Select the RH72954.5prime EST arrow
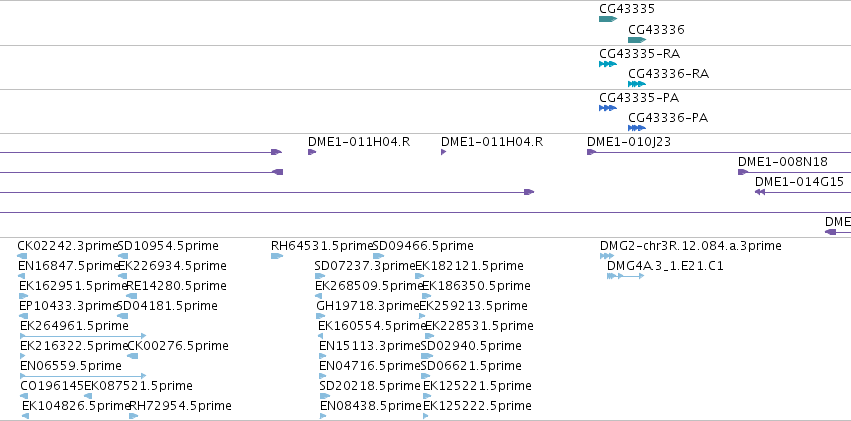The image size is (851, 421). [x=134, y=416]
